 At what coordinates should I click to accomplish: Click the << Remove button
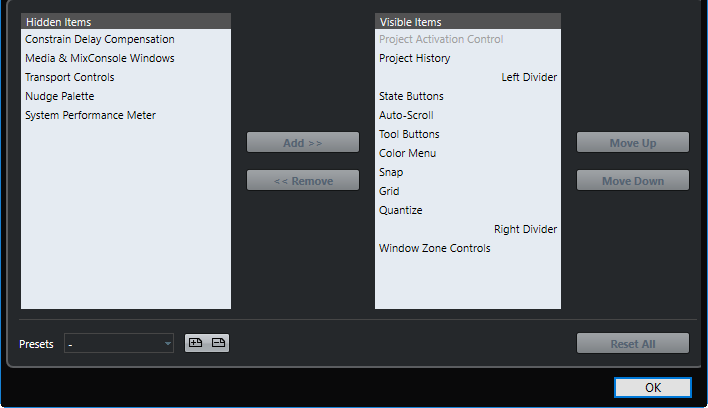click(303, 181)
